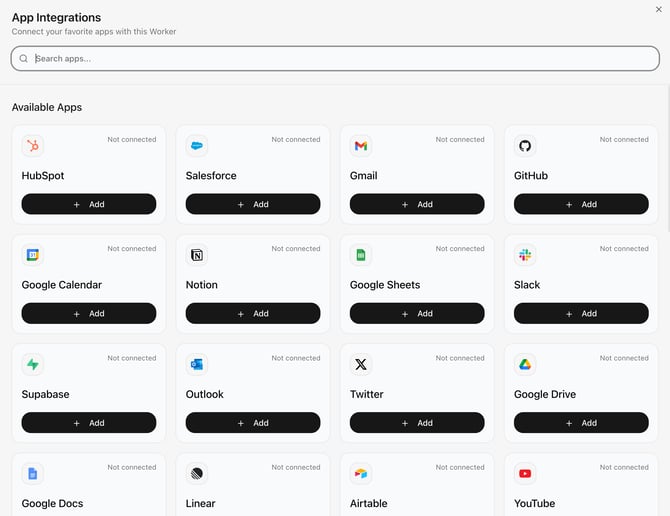Connect GitHub using its Add button
The image size is (670, 516).
581,204
